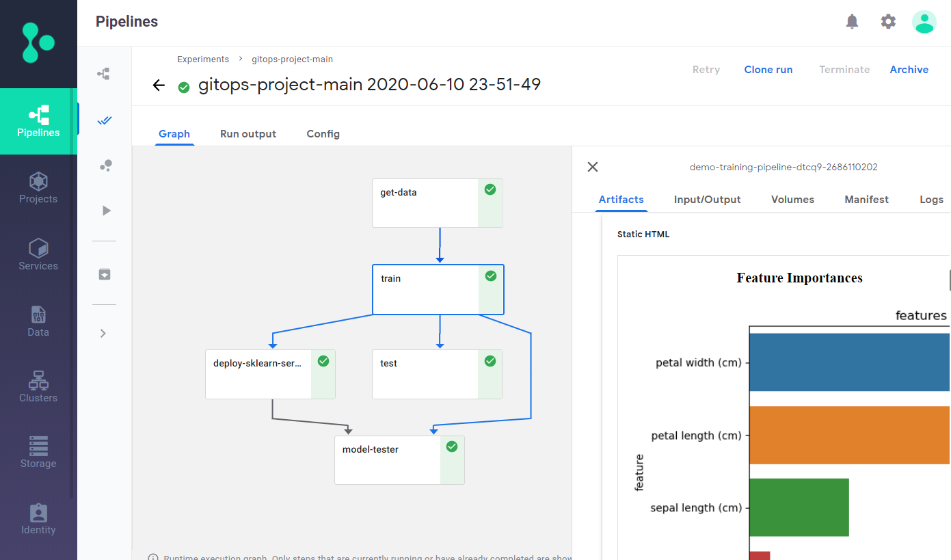
Task: Open the Pipelines section in the sidebar
Action: pos(38,122)
